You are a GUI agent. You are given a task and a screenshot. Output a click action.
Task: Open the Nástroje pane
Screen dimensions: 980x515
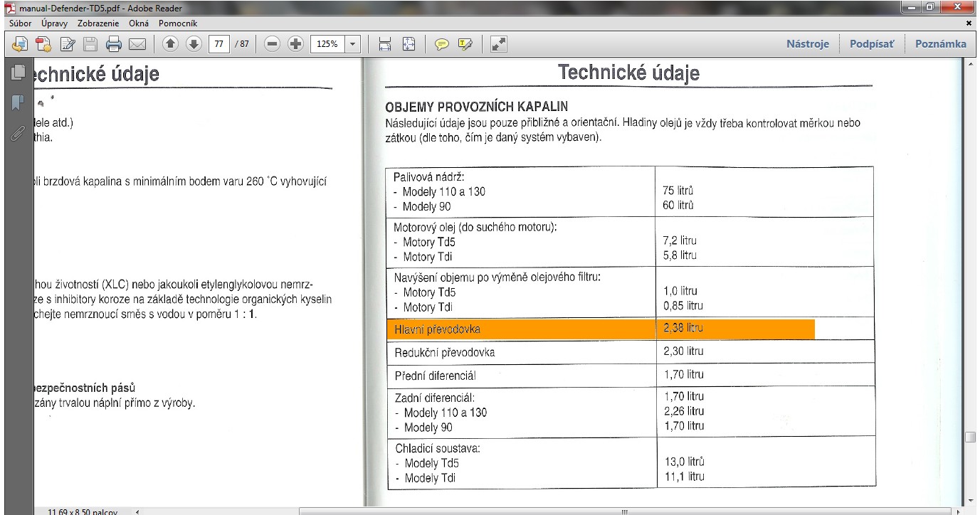coord(808,44)
